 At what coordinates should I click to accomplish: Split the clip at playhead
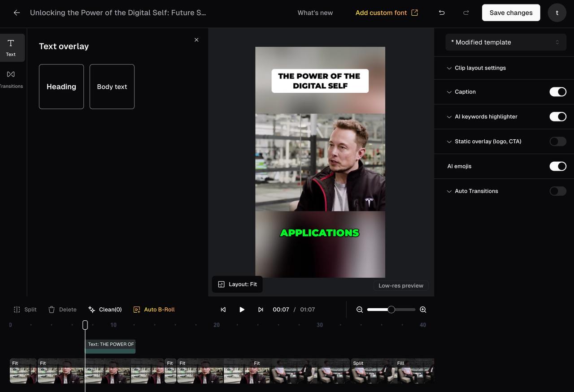25,310
